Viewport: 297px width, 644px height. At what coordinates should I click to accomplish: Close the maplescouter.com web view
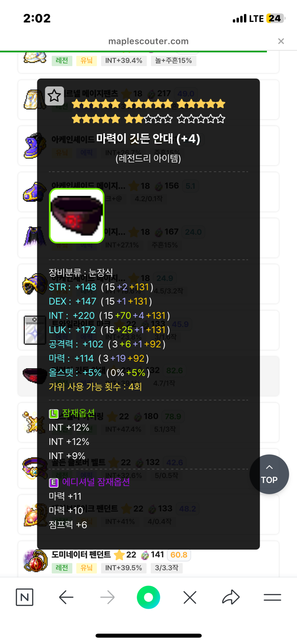[x=281, y=41]
